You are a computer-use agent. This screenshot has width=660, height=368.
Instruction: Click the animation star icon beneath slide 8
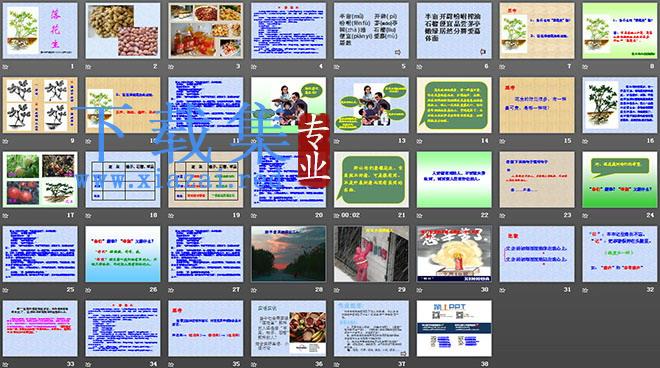[585, 67]
